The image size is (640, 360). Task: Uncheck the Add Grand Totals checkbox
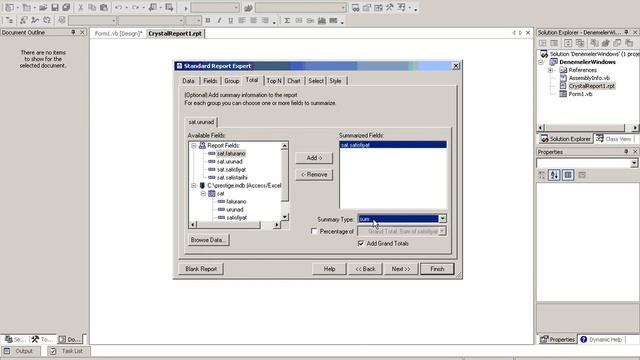pyautogui.click(x=361, y=243)
